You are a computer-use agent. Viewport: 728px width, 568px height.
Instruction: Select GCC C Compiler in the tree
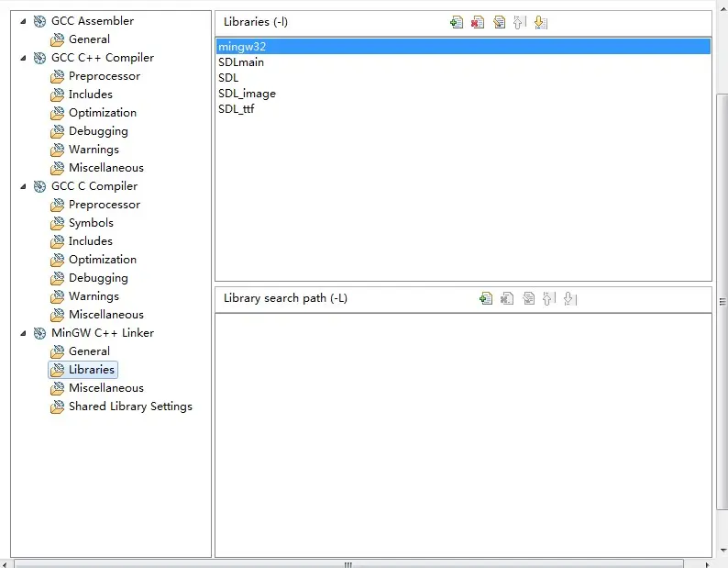pyautogui.click(x=94, y=186)
